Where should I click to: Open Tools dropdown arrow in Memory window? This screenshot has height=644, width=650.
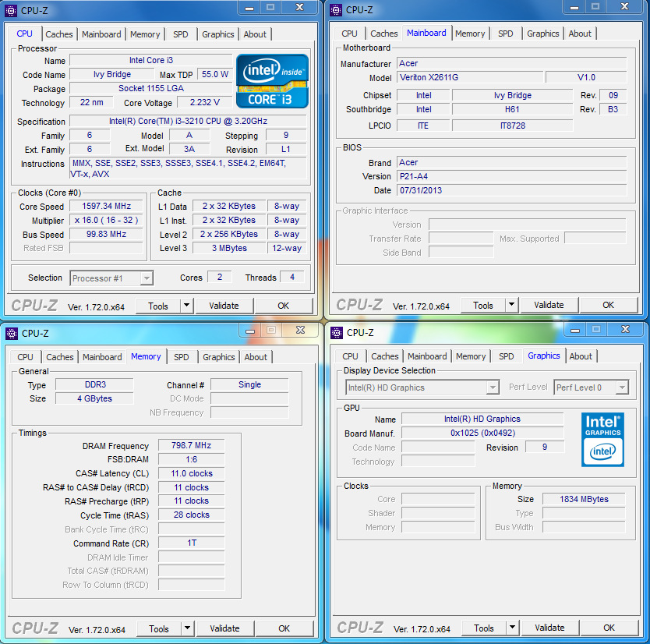tap(187, 628)
